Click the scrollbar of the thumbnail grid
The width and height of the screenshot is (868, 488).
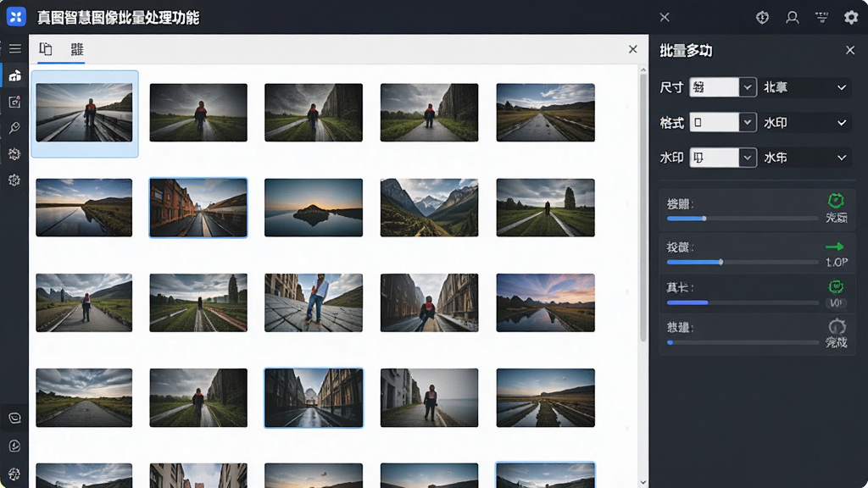(x=643, y=208)
